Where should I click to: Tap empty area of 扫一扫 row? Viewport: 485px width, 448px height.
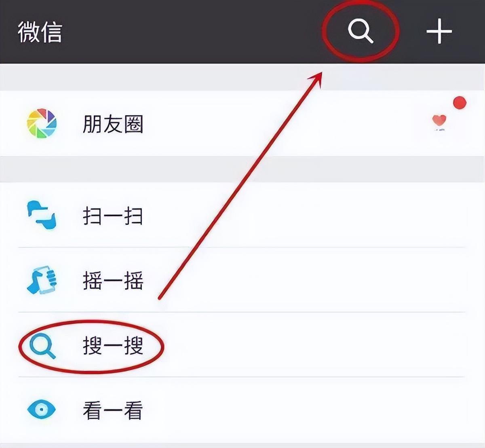[x=323, y=215]
